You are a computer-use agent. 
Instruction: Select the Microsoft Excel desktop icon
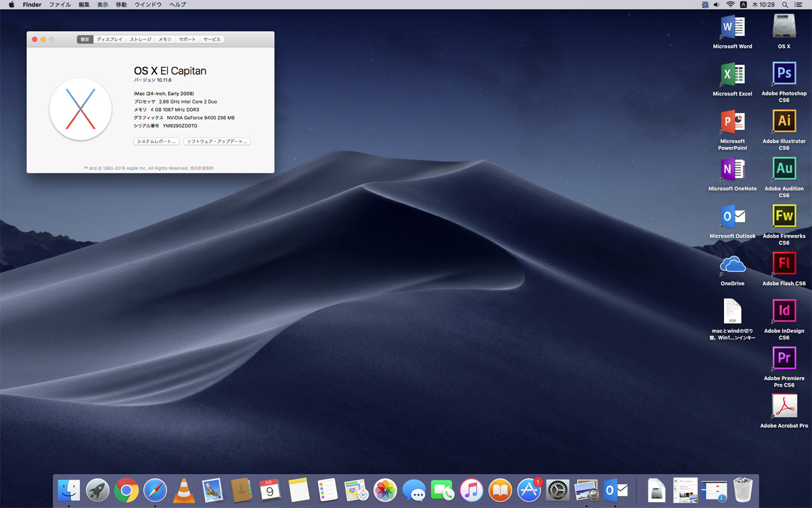pyautogui.click(x=732, y=75)
